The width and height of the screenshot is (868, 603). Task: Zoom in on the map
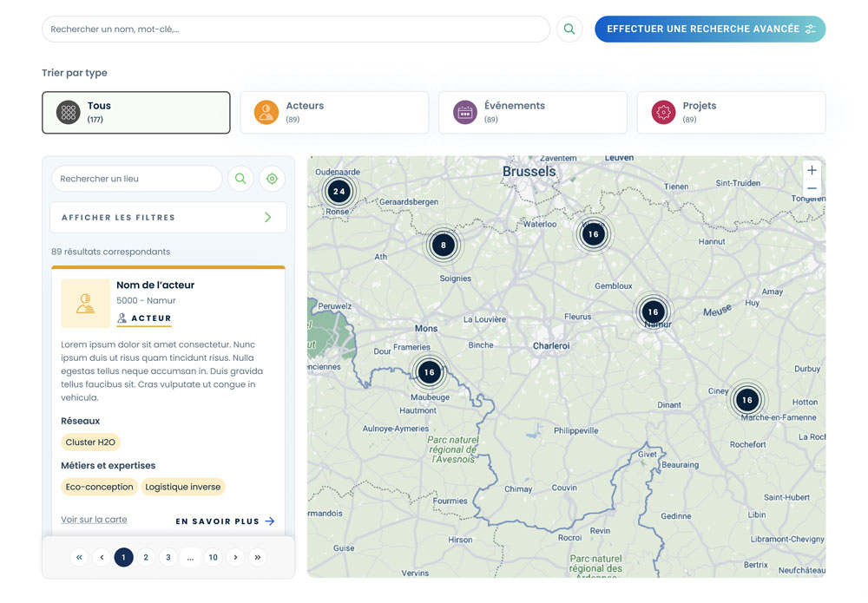pos(812,170)
